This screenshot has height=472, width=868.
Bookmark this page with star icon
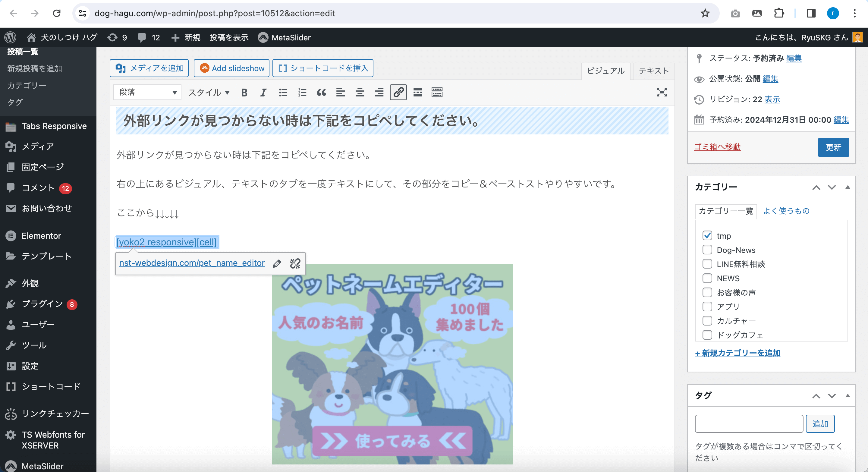click(705, 13)
